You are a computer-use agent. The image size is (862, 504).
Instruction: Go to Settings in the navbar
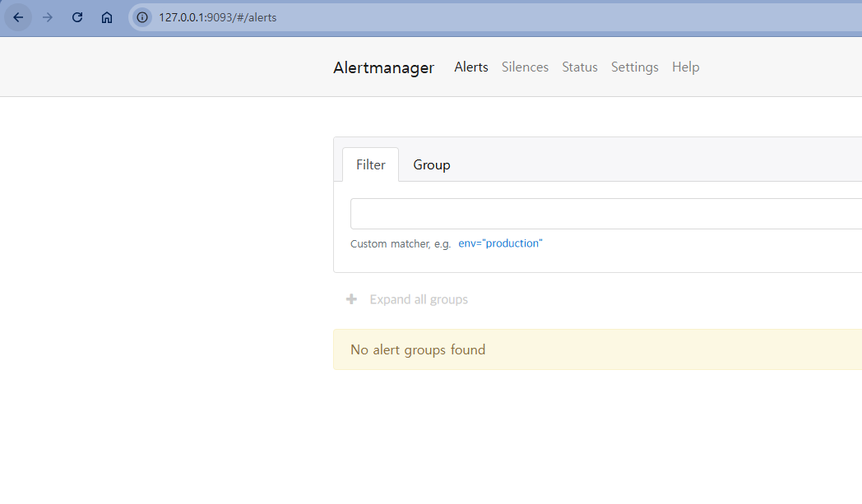tap(634, 67)
